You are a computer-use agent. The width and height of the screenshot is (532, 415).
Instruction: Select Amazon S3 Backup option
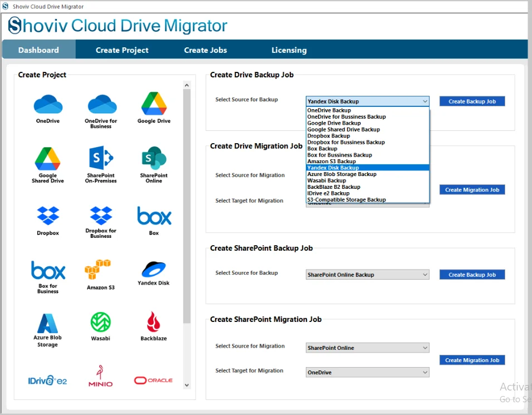point(368,162)
